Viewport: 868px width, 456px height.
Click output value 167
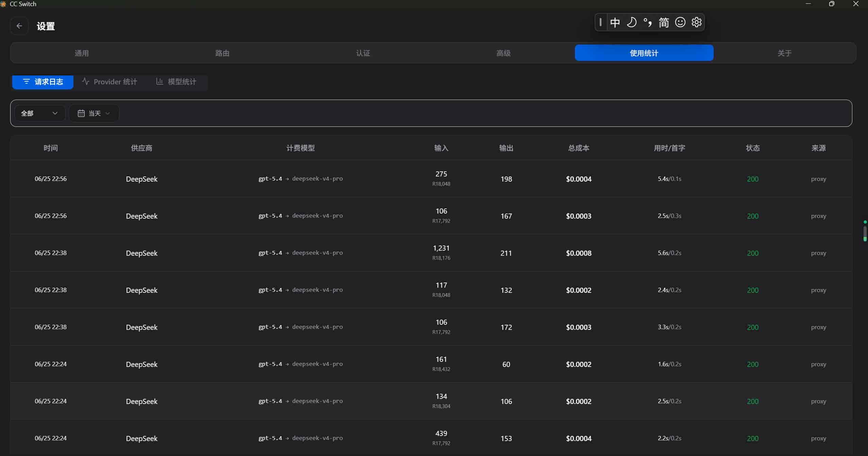coord(506,216)
